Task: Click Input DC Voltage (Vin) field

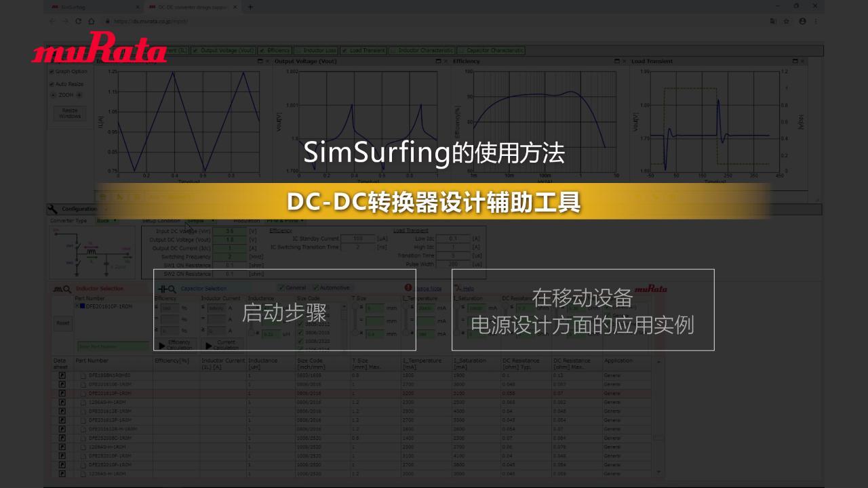Action: pyautogui.click(x=229, y=231)
